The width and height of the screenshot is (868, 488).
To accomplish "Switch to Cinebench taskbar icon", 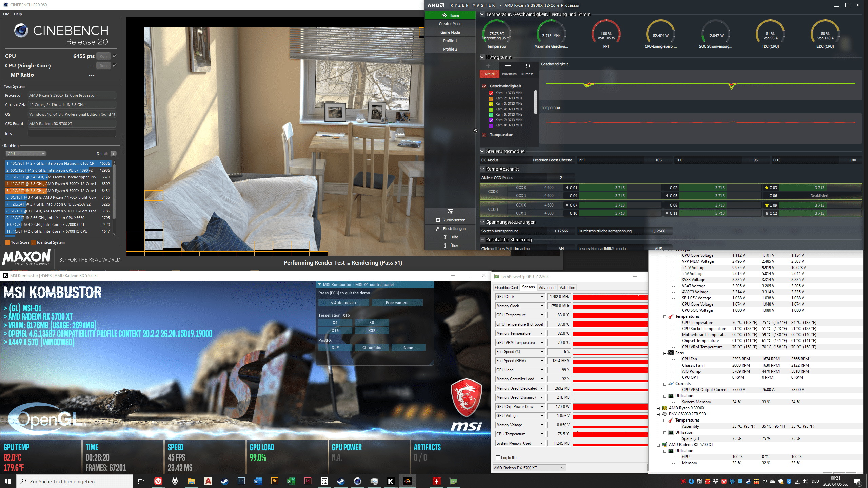I will coord(357,481).
